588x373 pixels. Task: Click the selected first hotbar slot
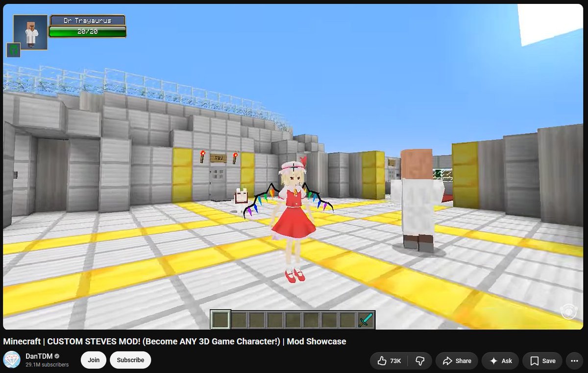coord(220,320)
